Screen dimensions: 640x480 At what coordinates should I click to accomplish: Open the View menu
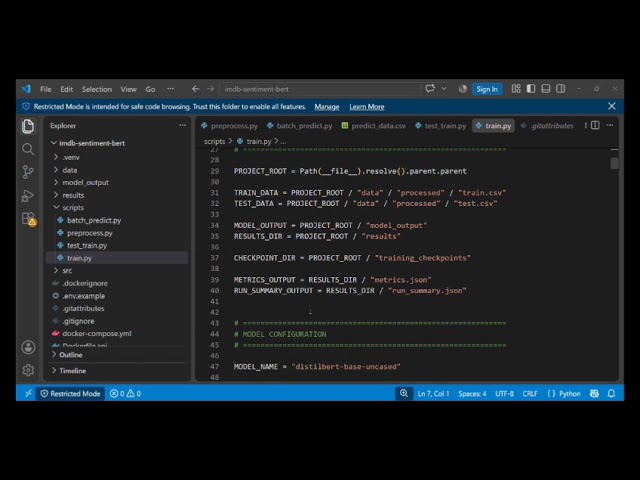coord(129,89)
